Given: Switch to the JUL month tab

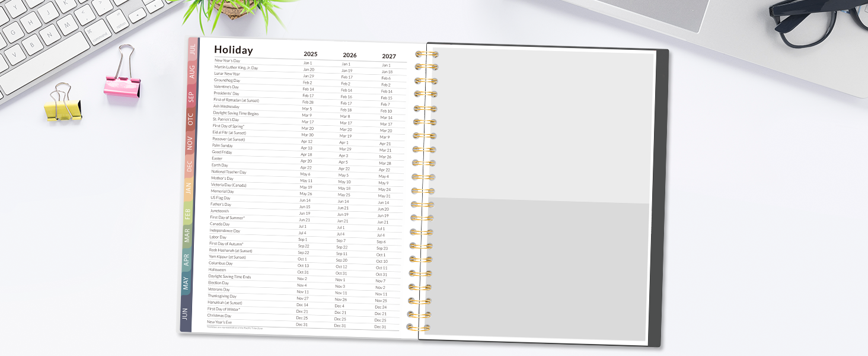Looking at the screenshot, I should pyautogui.click(x=192, y=49).
